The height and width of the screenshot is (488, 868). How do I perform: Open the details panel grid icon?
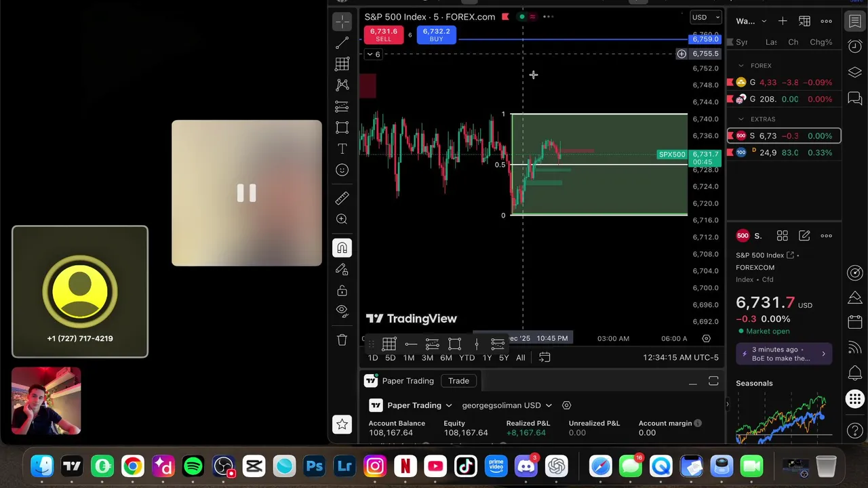(783, 236)
